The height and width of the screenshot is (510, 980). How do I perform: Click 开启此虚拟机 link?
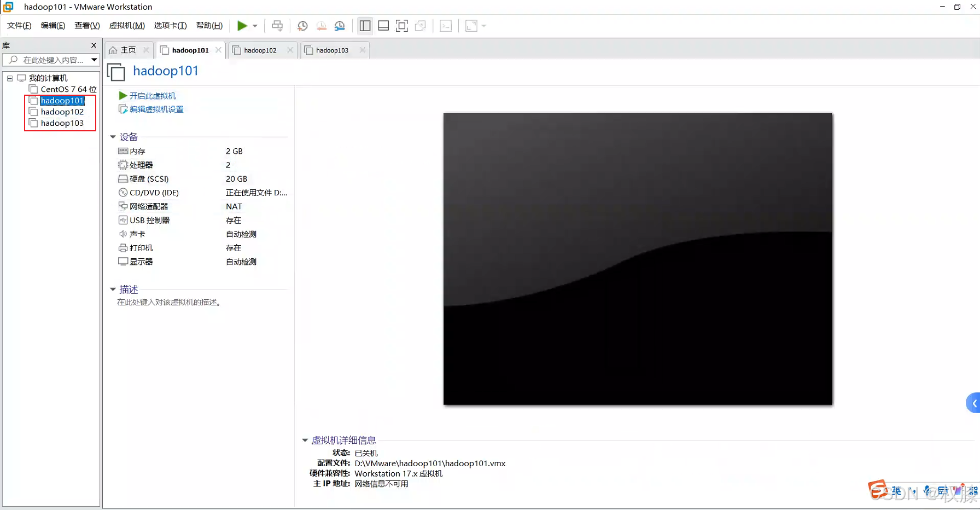point(153,96)
